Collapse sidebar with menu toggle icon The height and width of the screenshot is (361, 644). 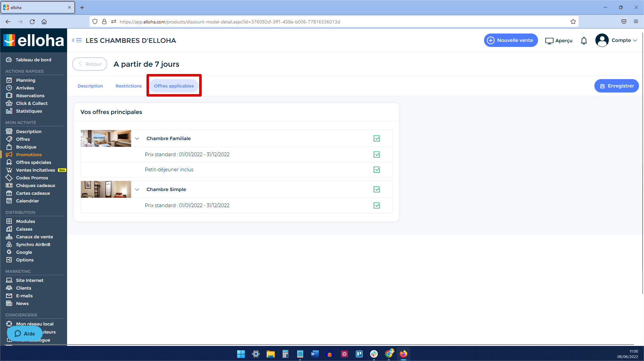(77, 40)
